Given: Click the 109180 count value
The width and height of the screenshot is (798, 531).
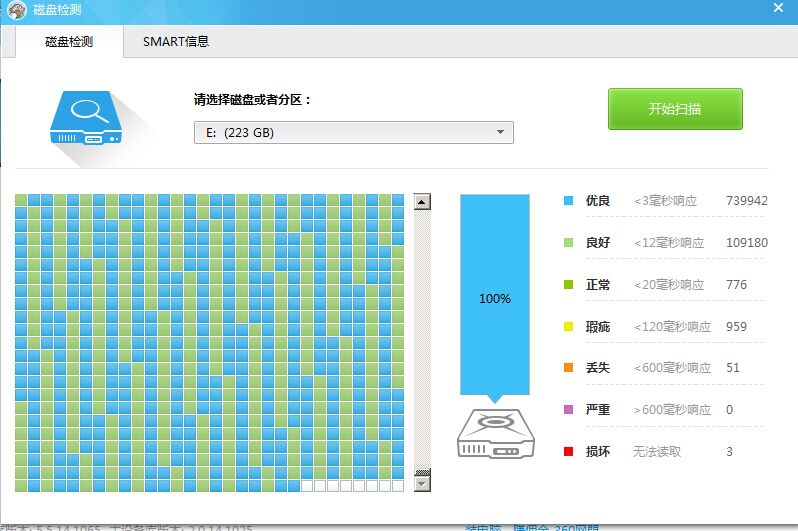Looking at the screenshot, I should (747, 243).
